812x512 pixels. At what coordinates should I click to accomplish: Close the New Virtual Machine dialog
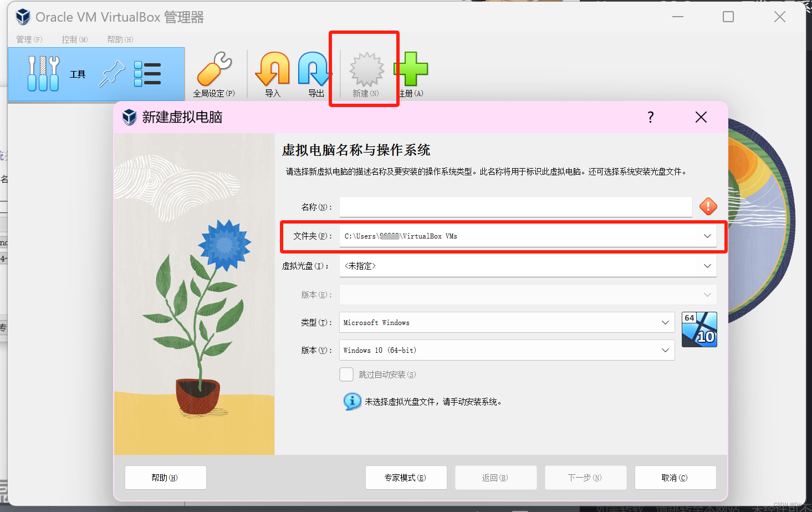(701, 117)
